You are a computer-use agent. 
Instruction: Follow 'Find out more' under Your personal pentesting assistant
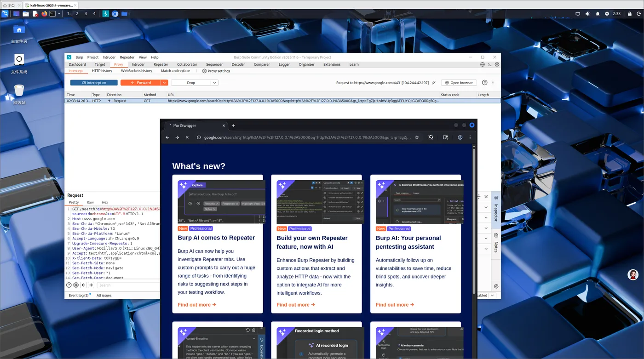point(395,305)
